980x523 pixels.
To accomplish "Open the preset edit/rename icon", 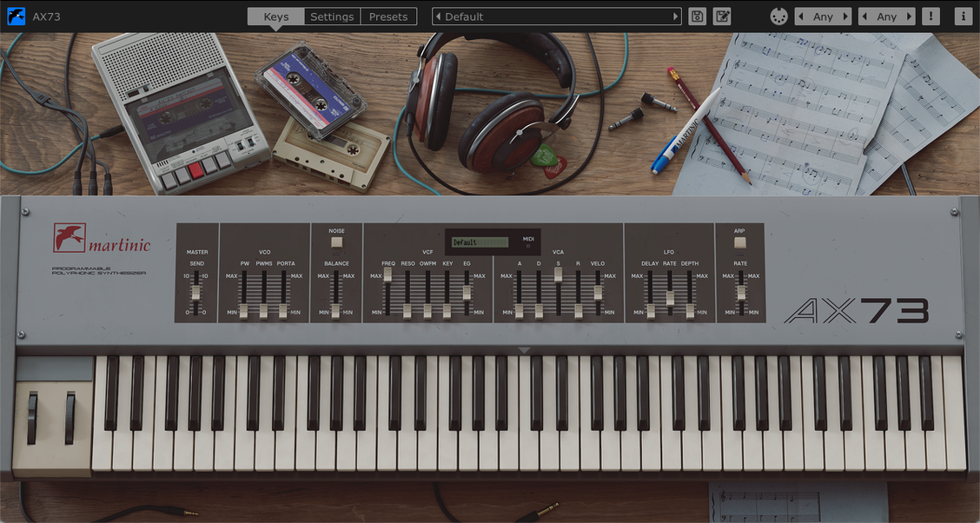I will [x=721, y=16].
